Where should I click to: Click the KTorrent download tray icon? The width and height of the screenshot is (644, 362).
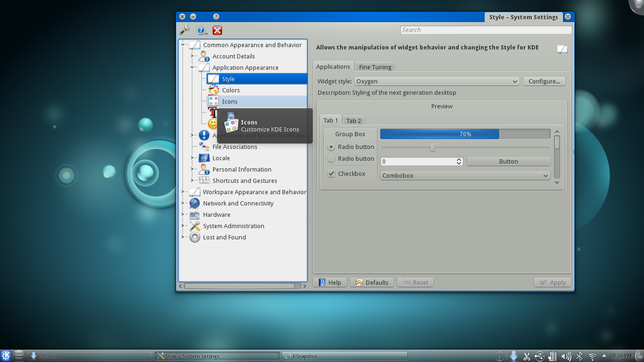(514, 356)
